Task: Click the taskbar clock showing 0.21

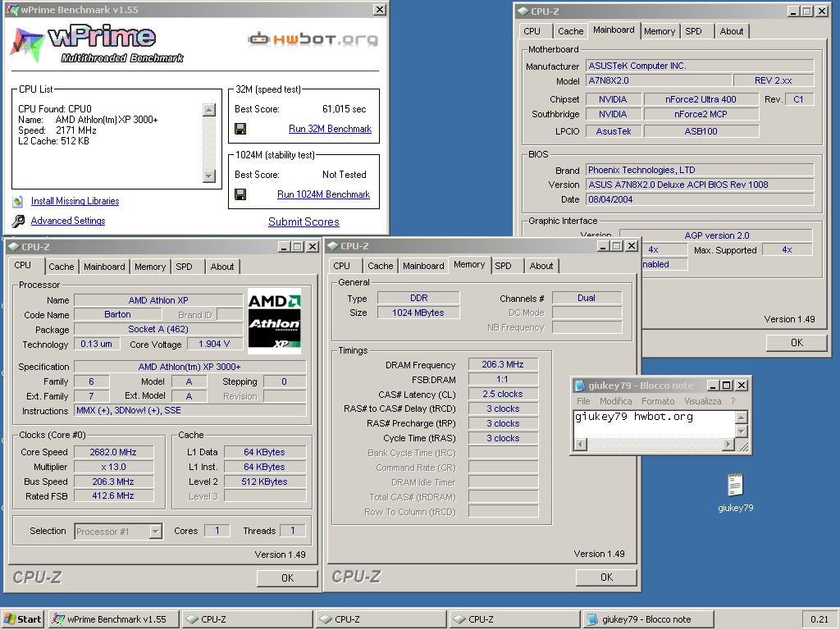Action: coord(819,619)
